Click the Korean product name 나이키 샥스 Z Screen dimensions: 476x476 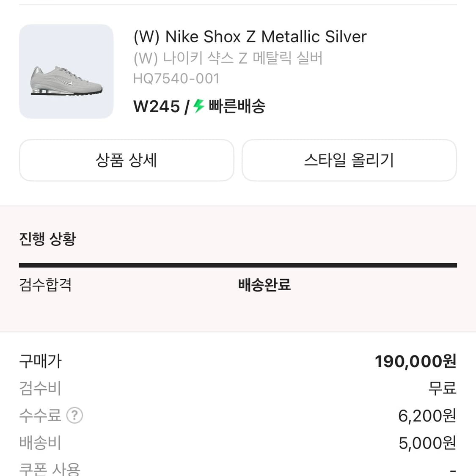tap(228, 59)
